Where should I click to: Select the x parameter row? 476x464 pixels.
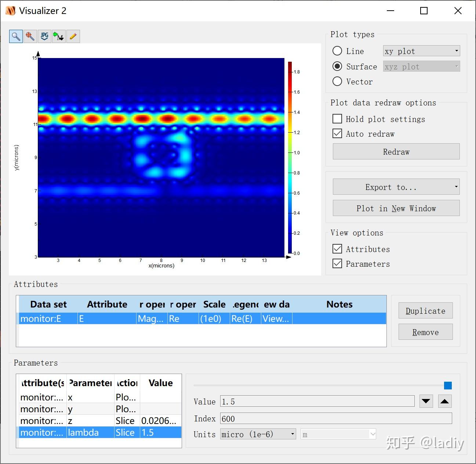[x=100, y=397]
